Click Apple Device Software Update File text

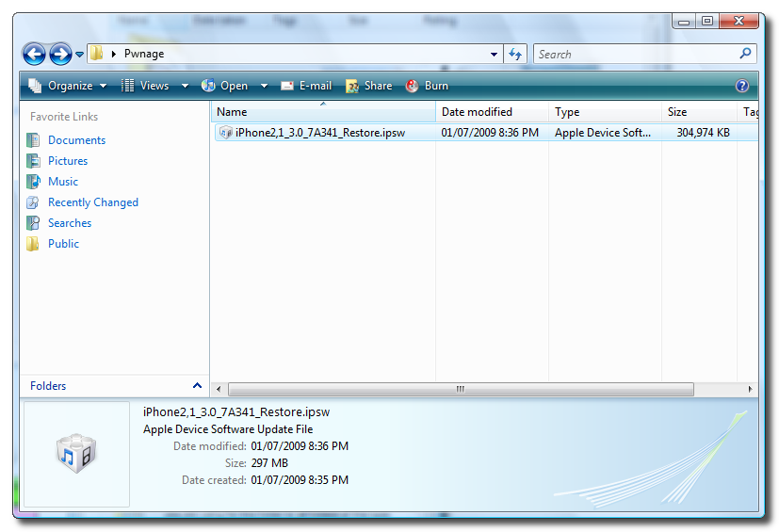pyautogui.click(x=228, y=429)
